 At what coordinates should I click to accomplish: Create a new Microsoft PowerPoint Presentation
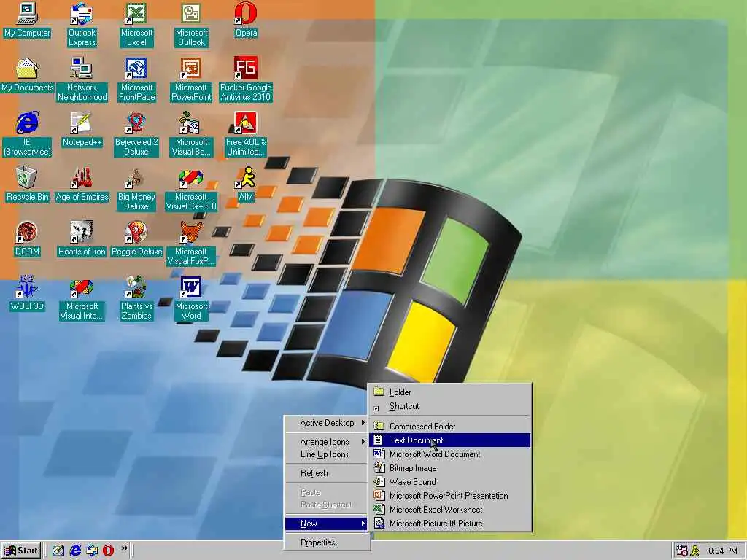tap(450, 495)
